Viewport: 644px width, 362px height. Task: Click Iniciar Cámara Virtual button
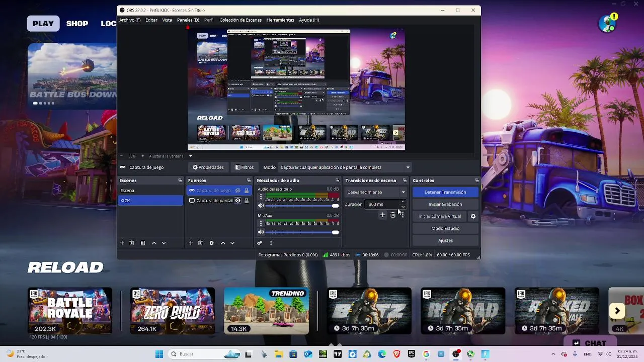440,216
